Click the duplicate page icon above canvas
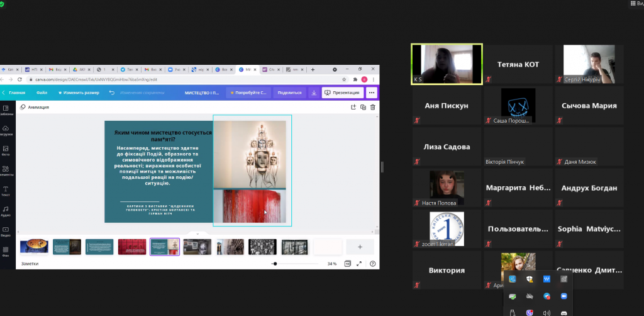 point(363,107)
